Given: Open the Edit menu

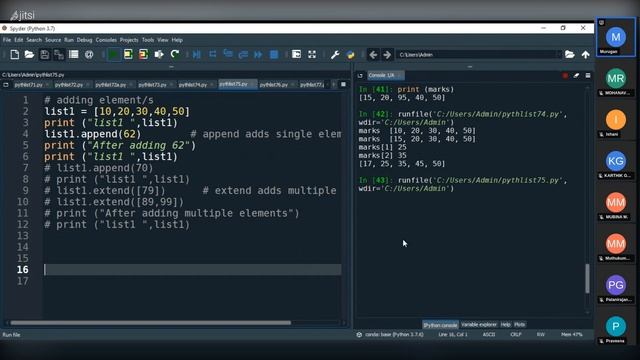Looking at the screenshot, I should click(x=19, y=40).
